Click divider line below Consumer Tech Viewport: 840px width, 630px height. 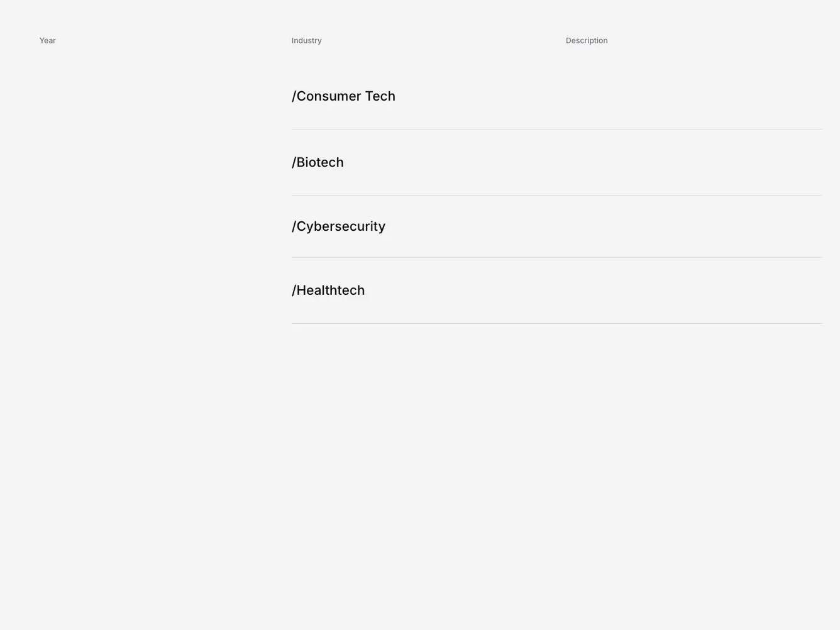[556, 129]
